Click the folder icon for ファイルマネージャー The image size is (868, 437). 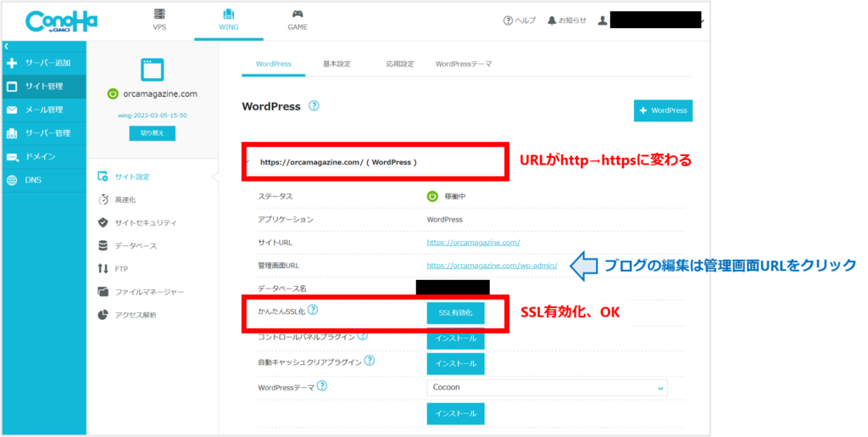(103, 291)
